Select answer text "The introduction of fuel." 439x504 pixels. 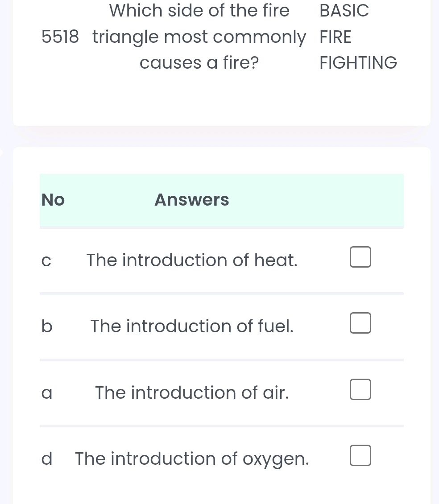coord(192,326)
